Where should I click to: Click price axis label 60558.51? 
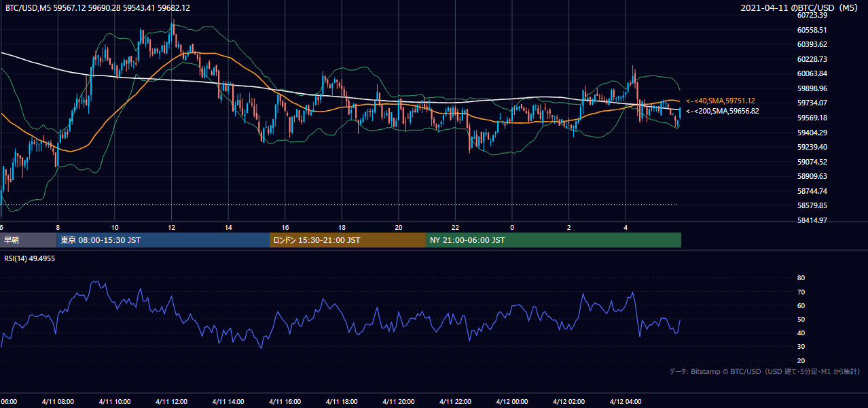tap(812, 30)
